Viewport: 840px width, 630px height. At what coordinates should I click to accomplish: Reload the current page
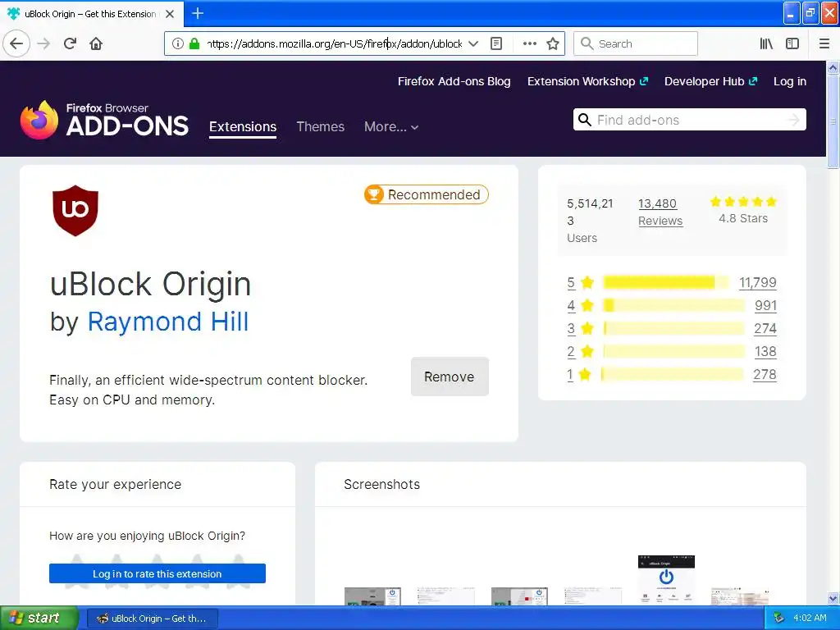tap(70, 43)
